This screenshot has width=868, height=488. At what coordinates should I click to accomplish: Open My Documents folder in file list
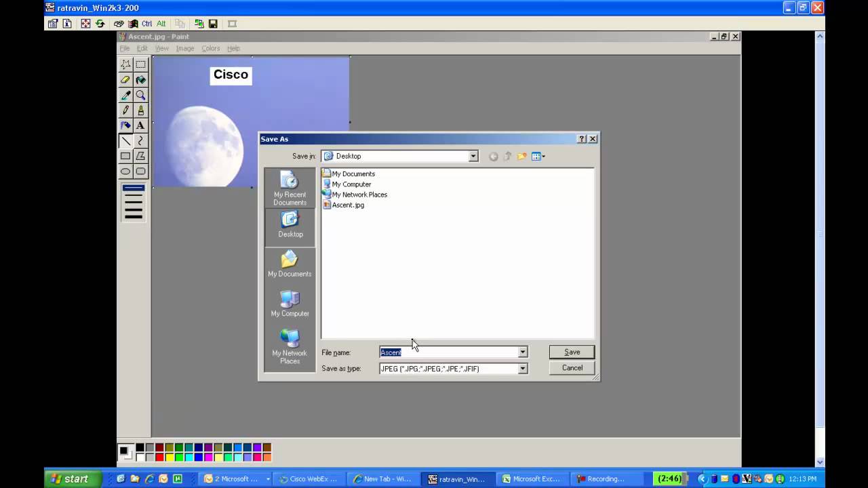353,174
